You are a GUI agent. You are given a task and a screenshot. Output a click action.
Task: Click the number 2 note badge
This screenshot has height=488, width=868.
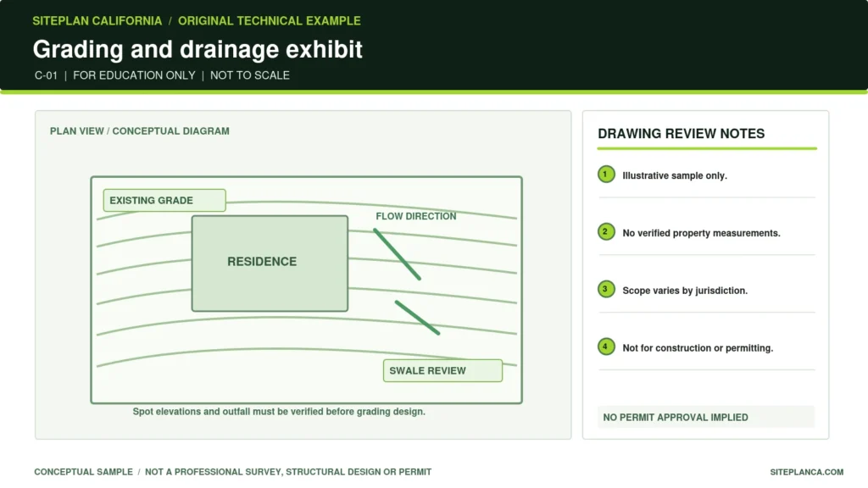click(606, 232)
